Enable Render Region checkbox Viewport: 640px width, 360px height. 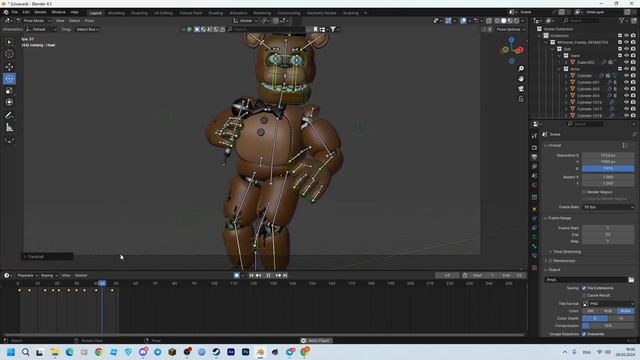(x=584, y=192)
